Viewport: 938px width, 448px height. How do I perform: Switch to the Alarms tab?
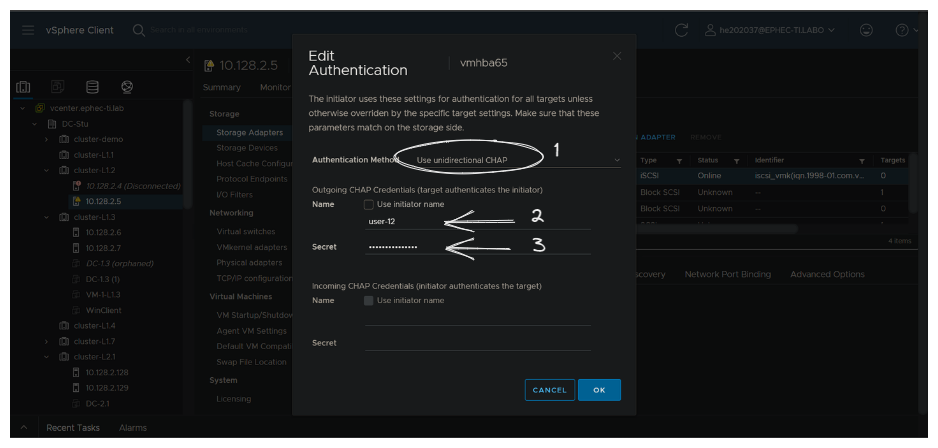tap(133, 428)
